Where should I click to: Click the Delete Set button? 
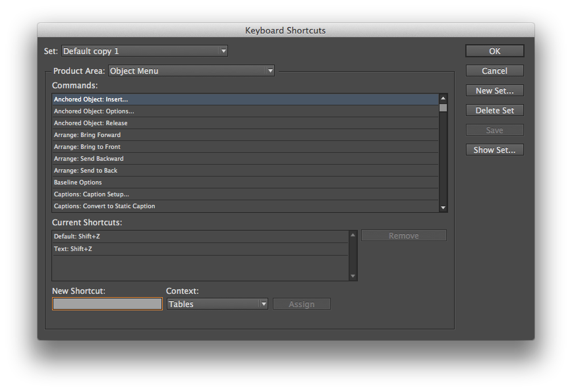[x=495, y=110]
